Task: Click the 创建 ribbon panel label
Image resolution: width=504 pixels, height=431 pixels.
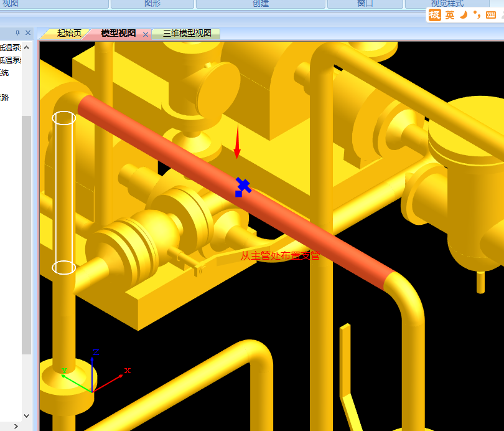Action: (261, 4)
